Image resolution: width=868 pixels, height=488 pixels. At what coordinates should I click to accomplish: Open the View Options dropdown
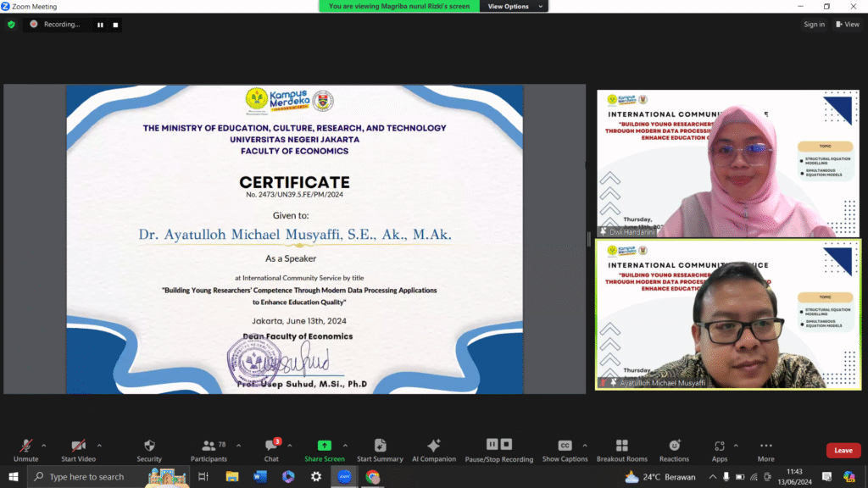(509, 6)
